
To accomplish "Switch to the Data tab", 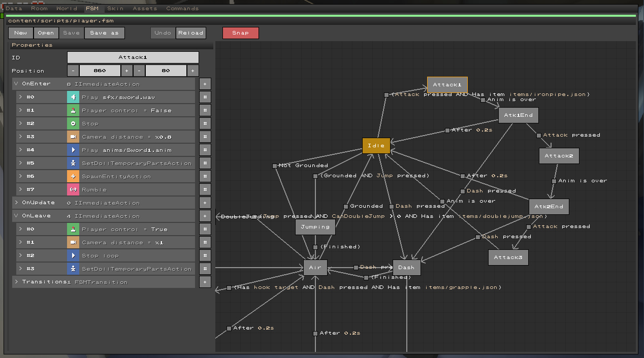I will 14,9.
